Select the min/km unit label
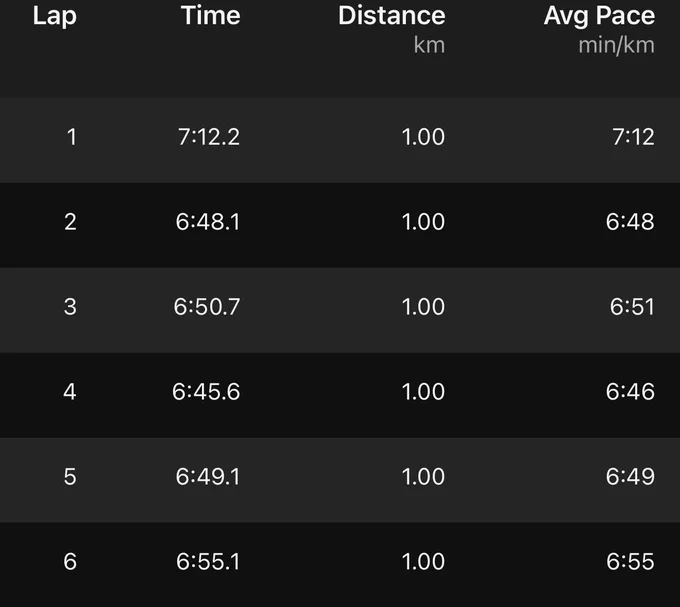680x607 pixels. pyautogui.click(x=617, y=45)
